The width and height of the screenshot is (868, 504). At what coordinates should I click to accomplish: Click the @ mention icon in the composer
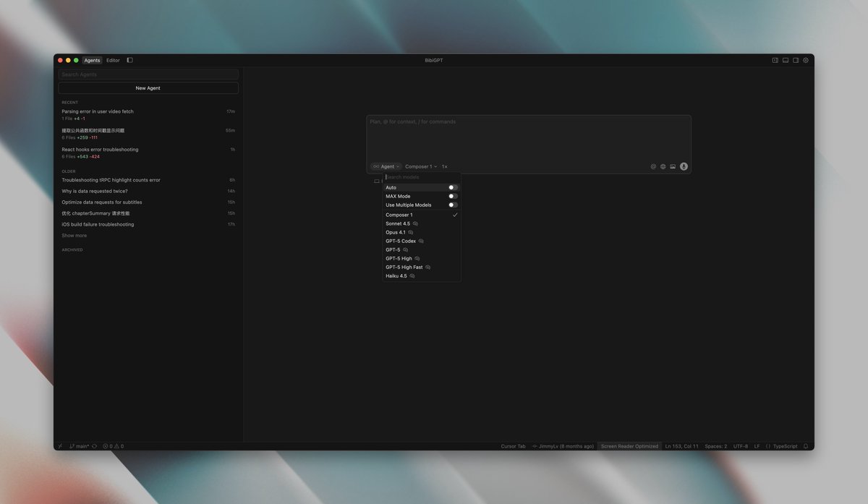click(x=653, y=166)
